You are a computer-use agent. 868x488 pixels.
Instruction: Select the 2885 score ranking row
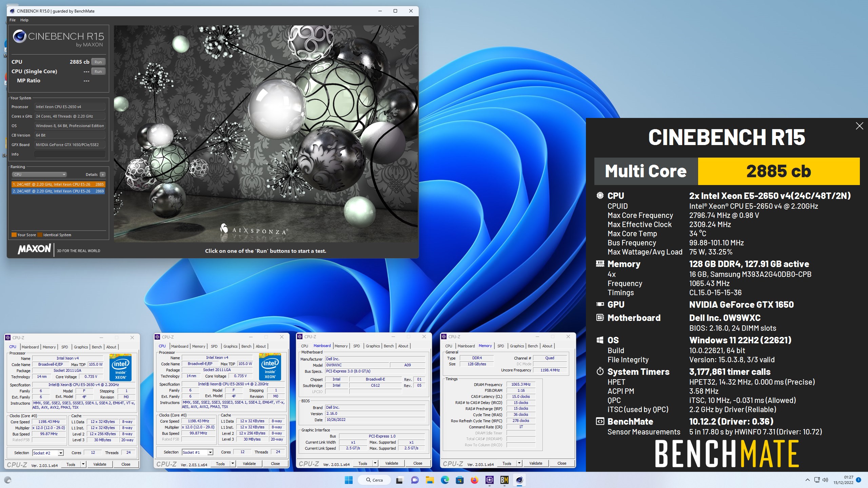point(58,184)
